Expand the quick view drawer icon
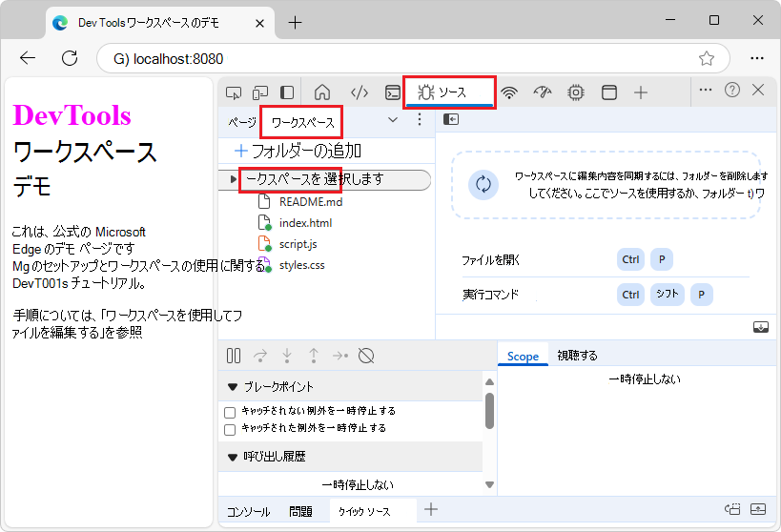 758,509
